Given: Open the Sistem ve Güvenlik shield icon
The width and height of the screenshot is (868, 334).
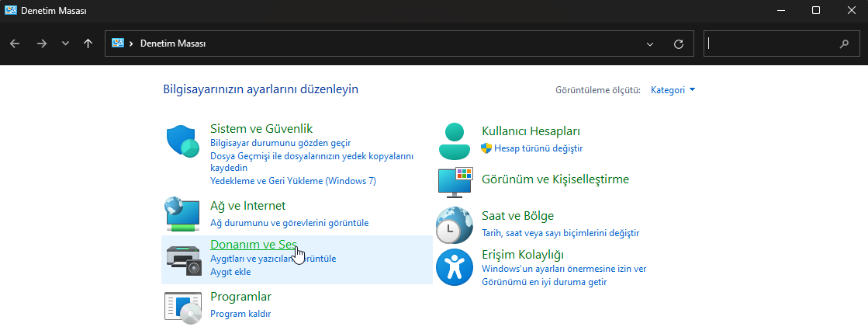Looking at the screenshot, I should pyautogui.click(x=183, y=141).
